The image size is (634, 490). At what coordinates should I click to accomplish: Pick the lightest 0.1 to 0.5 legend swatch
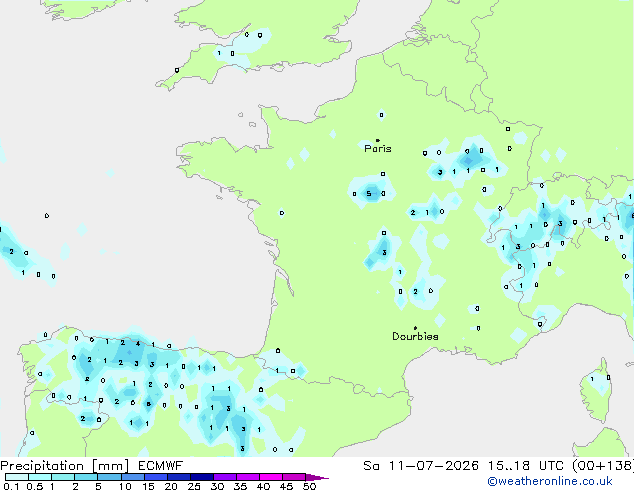coord(17,477)
